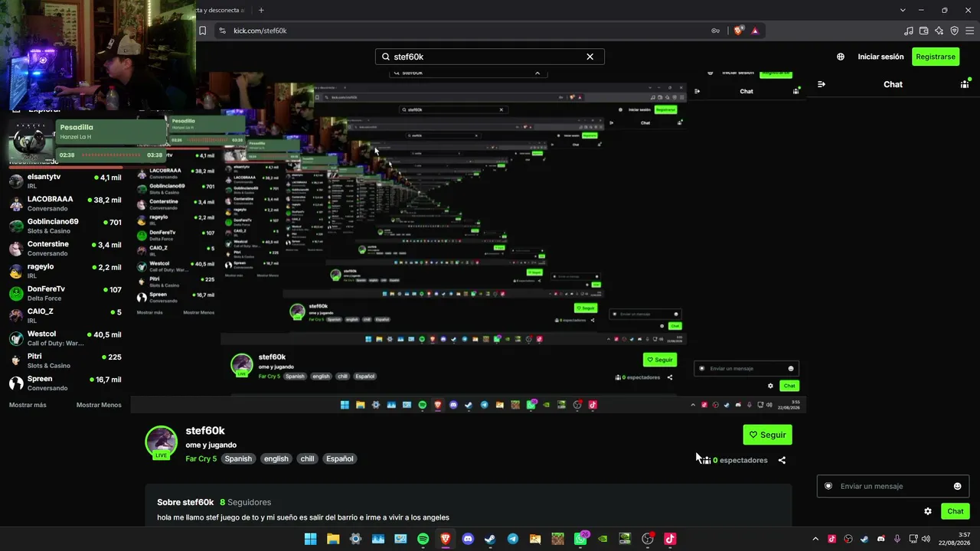Open Spotify from the taskbar
980x551 pixels.
(x=423, y=539)
